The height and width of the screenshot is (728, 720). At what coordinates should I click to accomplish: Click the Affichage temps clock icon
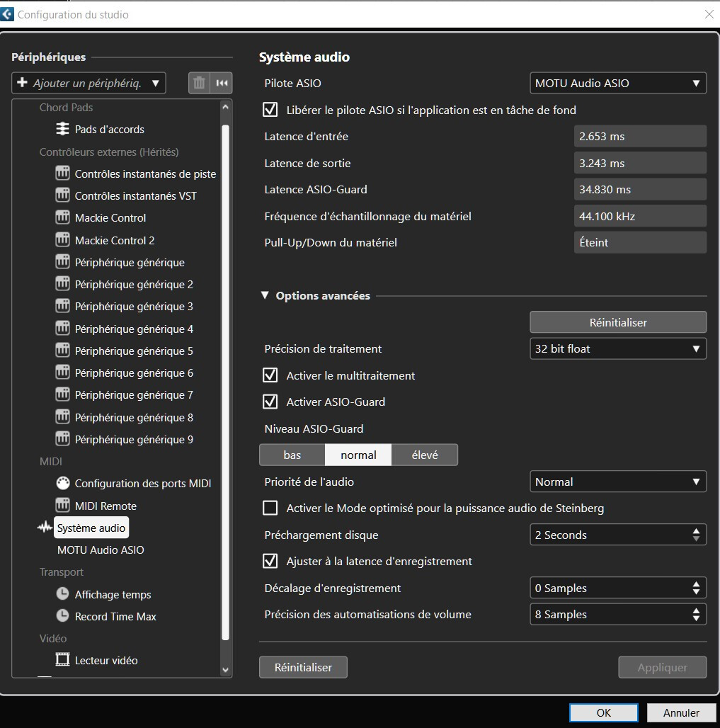click(62, 594)
